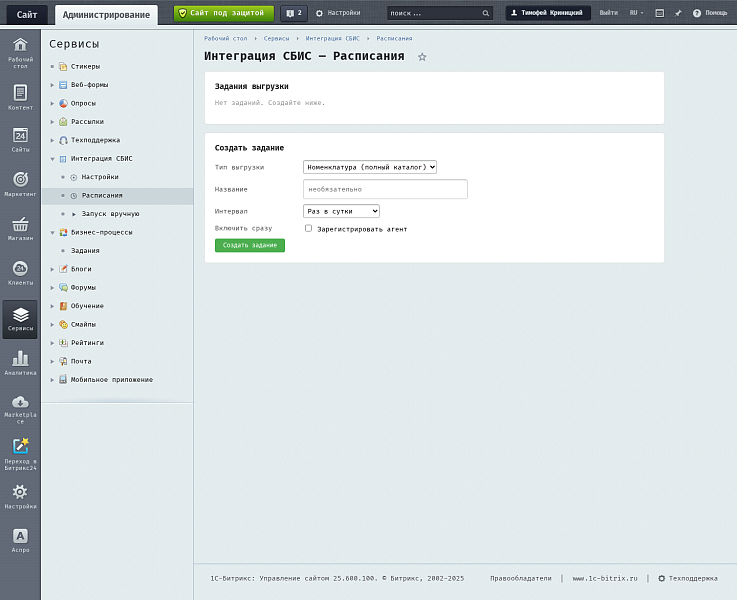Click the search magnifier icon
This screenshot has width=737, height=600.
[x=486, y=13]
